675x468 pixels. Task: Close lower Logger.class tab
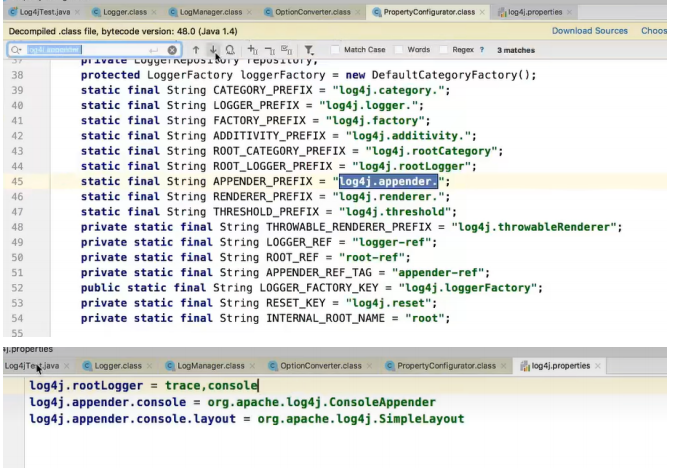coord(149,366)
